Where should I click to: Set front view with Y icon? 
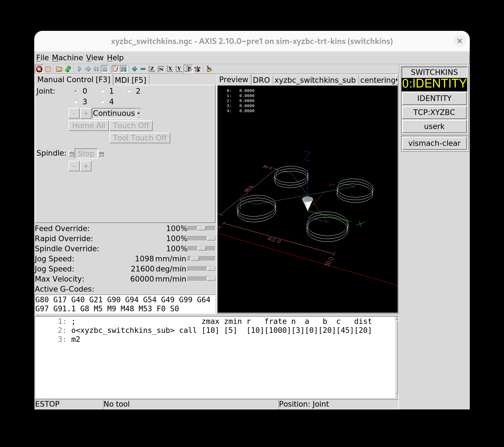click(x=179, y=69)
